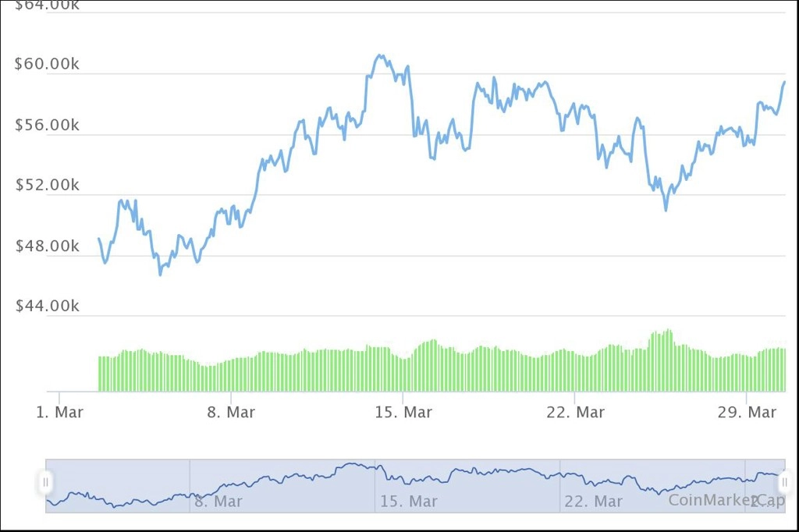Click the CoinMarketCap watermark logo
This screenshot has width=799, height=532.
(726, 500)
